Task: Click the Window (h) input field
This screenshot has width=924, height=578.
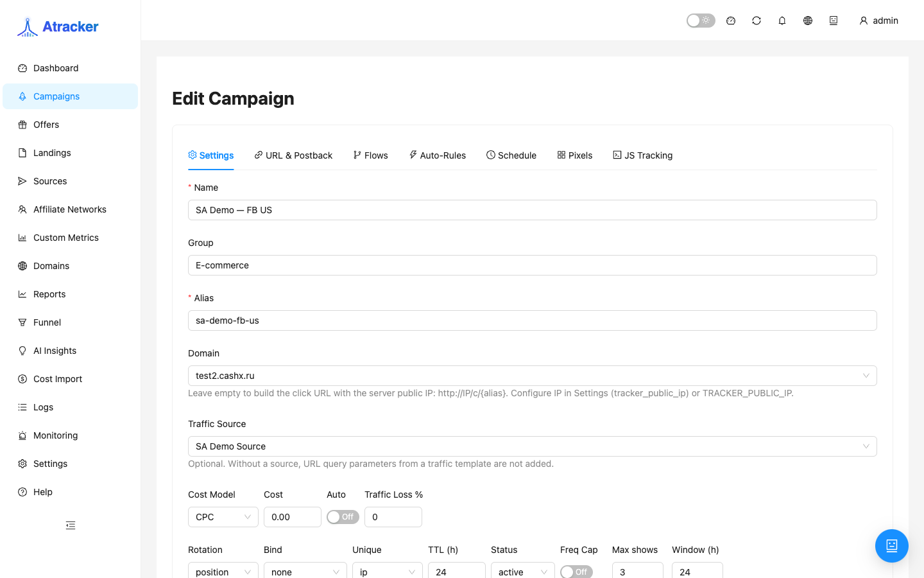Action: point(697,570)
